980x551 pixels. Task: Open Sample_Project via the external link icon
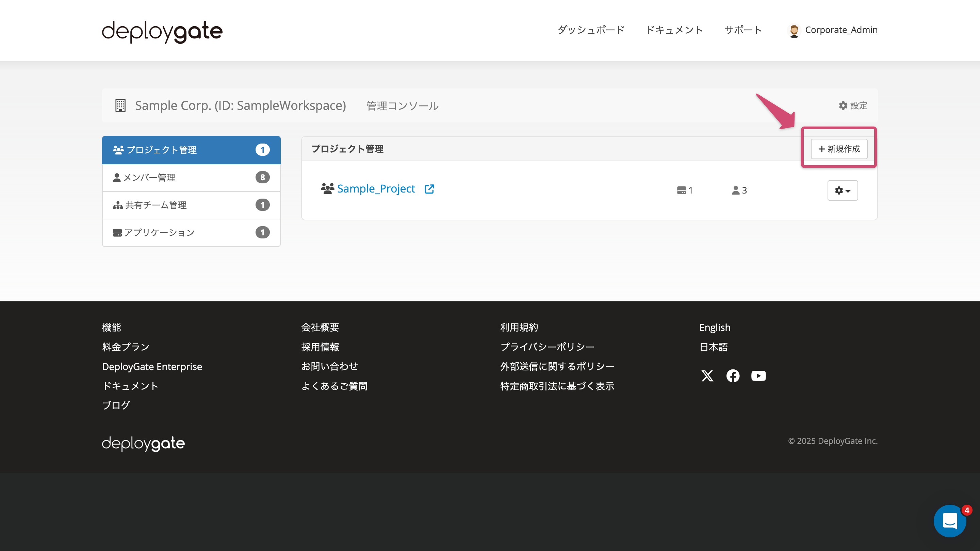(x=429, y=189)
